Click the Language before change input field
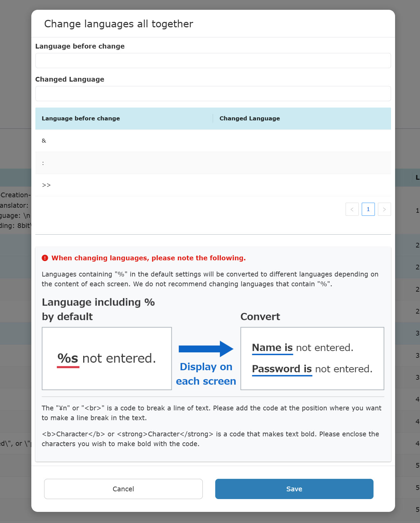Viewport: 420px width, 523px height. [213, 61]
